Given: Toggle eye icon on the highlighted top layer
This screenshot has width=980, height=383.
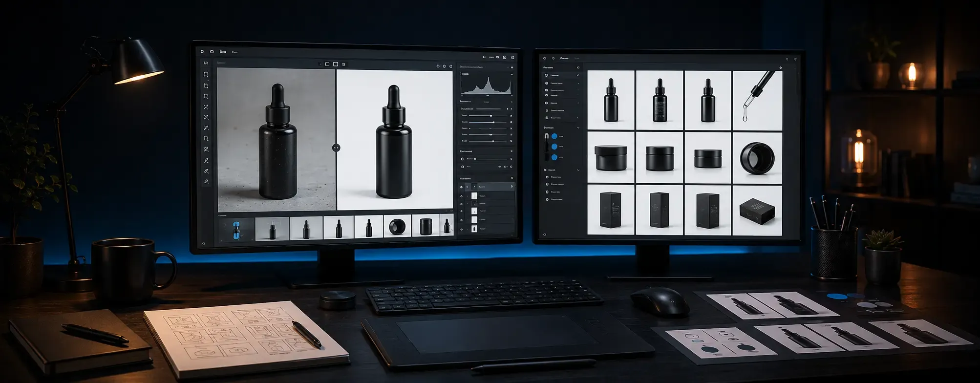Looking at the screenshot, I should click(x=462, y=187).
